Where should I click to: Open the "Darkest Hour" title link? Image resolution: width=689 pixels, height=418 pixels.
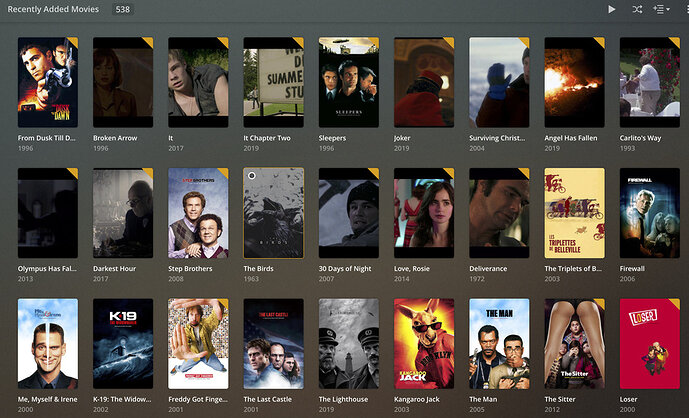point(114,269)
